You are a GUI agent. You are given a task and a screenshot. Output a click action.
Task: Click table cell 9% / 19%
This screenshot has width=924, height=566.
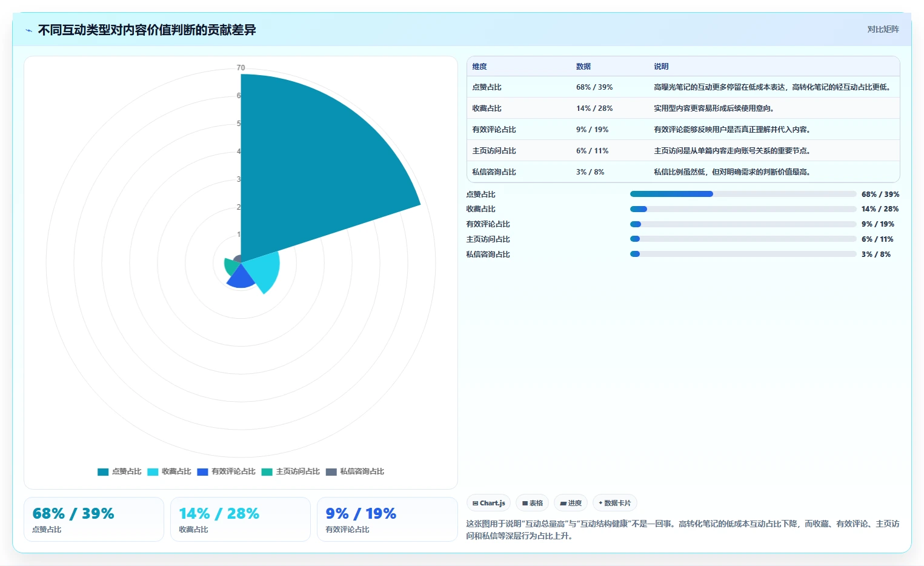[x=593, y=130]
